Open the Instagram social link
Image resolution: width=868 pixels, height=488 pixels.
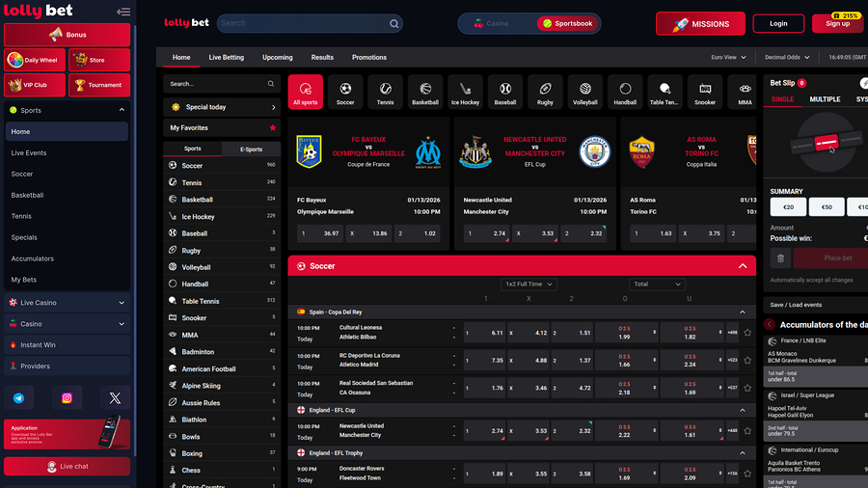tap(67, 397)
